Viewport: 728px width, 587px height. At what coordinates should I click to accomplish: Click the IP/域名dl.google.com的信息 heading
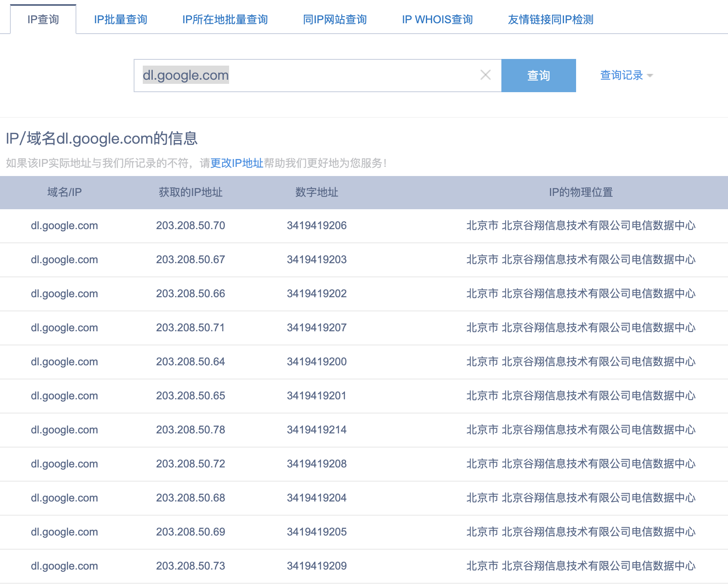point(102,138)
